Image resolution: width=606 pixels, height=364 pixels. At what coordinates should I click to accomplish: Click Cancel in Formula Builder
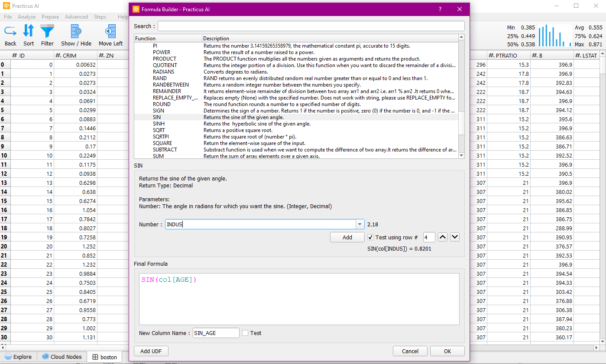coord(410,351)
